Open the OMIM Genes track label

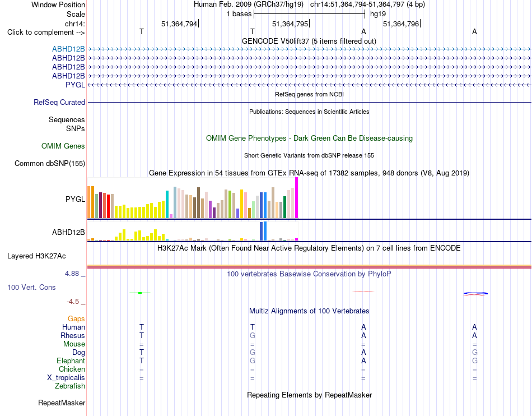tap(63, 146)
